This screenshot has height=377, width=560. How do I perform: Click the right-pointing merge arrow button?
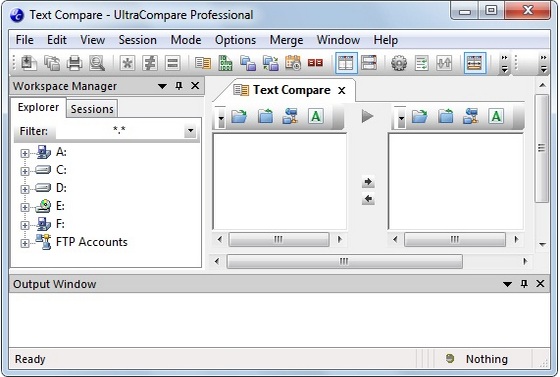tap(368, 182)
